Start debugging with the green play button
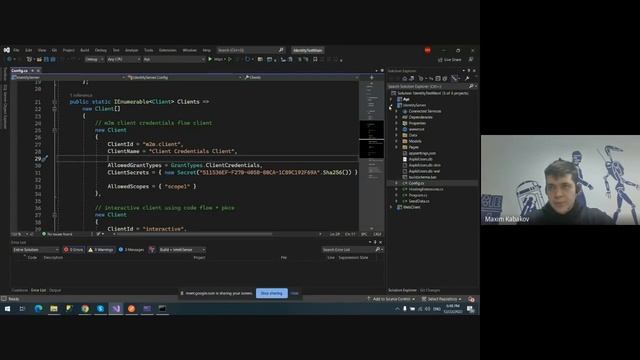 click(x=210, y=59)
